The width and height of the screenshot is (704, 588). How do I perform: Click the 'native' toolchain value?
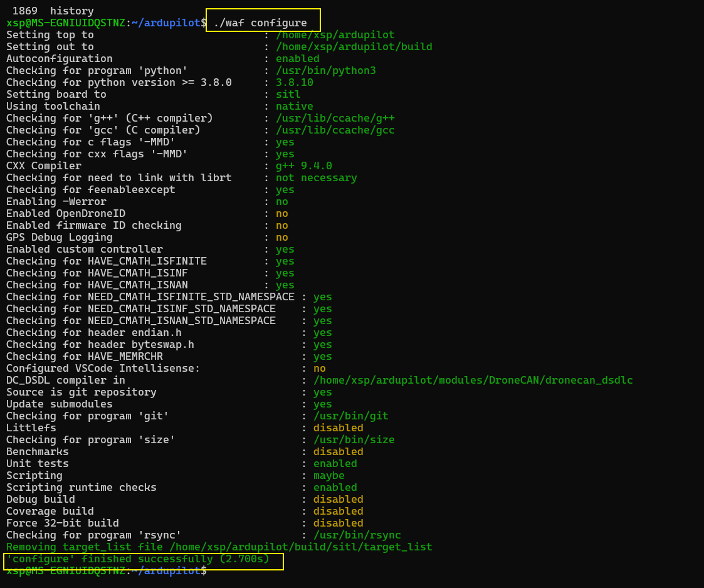click(294, 106)
